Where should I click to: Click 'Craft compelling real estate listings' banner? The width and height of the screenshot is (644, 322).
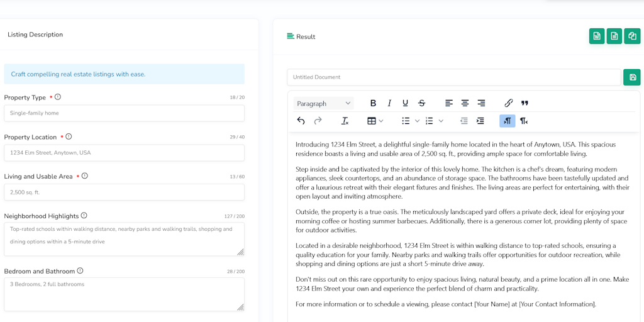(124, 74)
